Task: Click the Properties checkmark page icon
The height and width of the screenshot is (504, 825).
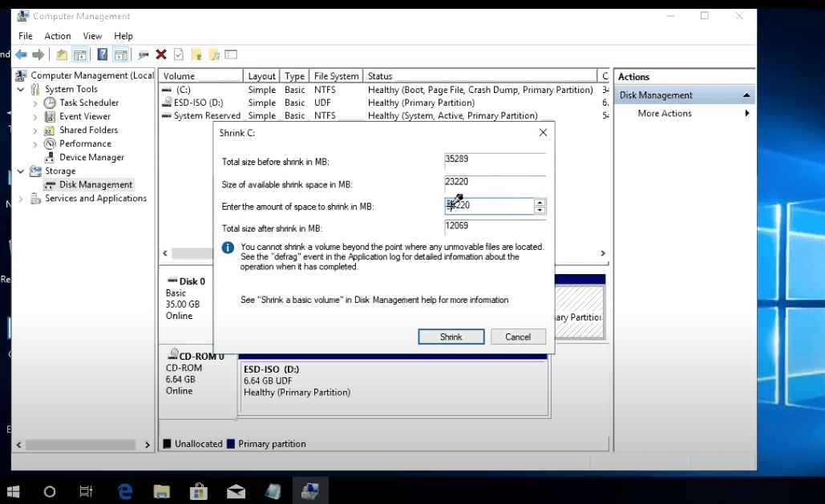Action: [x=179, y=54]
